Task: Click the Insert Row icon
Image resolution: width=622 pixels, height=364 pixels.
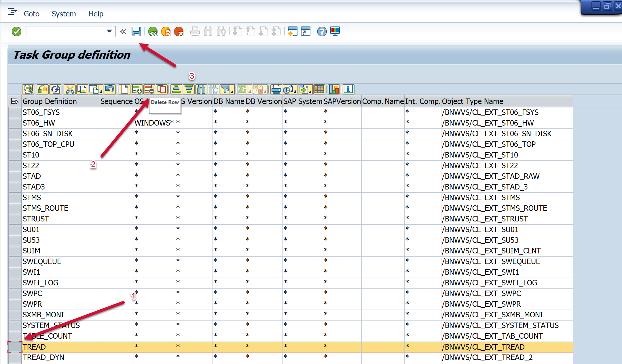Action: [x=137, y=90]
